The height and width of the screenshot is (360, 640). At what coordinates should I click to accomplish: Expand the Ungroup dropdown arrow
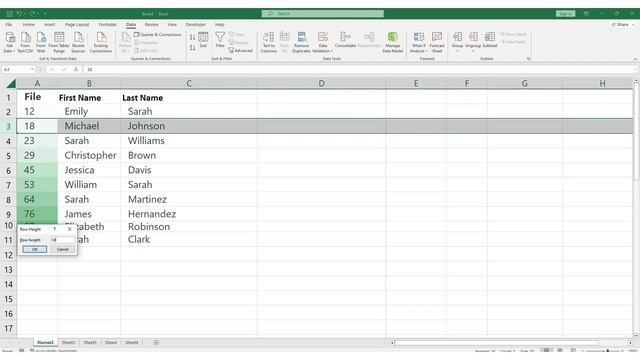473,51
